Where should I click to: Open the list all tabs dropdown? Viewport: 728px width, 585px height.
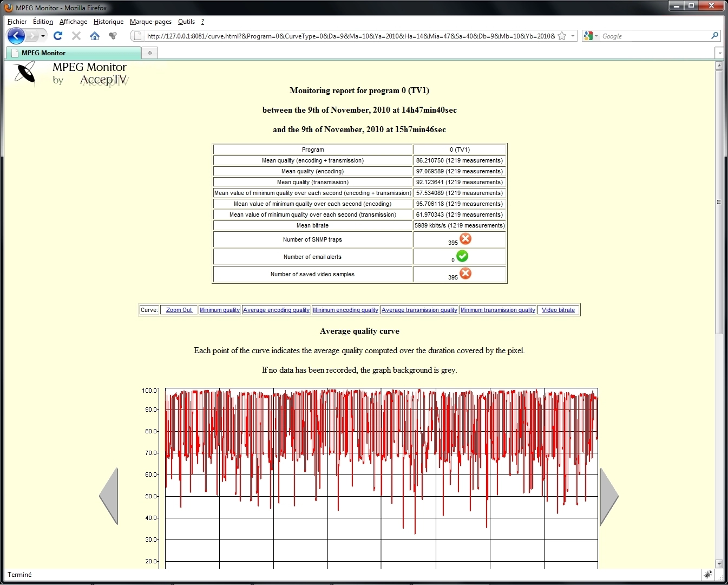click(719, 53)
